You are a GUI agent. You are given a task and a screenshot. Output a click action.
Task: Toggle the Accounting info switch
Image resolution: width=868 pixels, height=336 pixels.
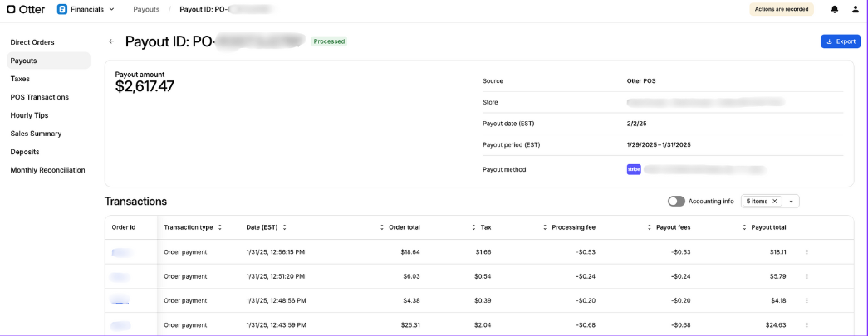pyautogui.click(x=676, y=201)
